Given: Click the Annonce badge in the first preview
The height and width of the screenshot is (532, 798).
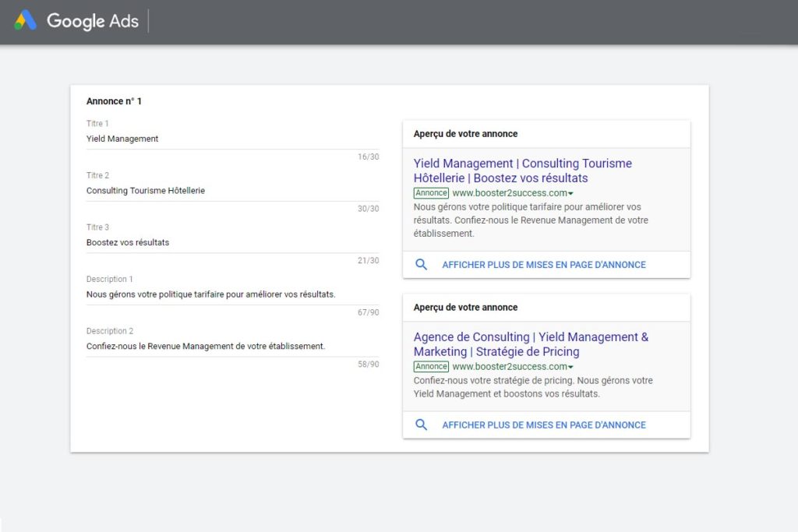Looking at the screenshot, I should click(431, 193).
